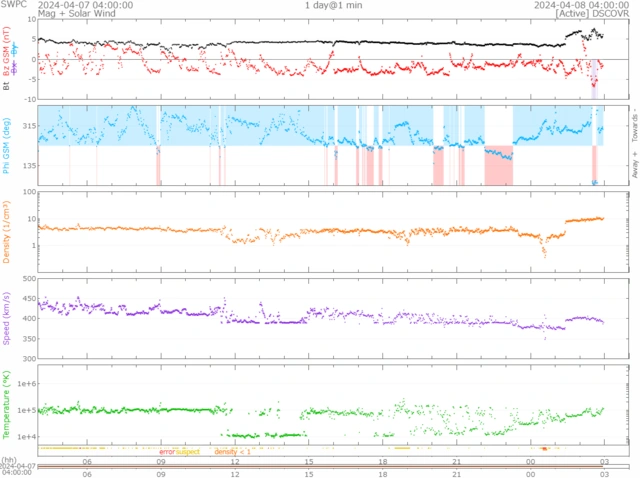640x478 pixels.
Task: Click the SWPC label in top-left corner
Action: click(14, 5)
